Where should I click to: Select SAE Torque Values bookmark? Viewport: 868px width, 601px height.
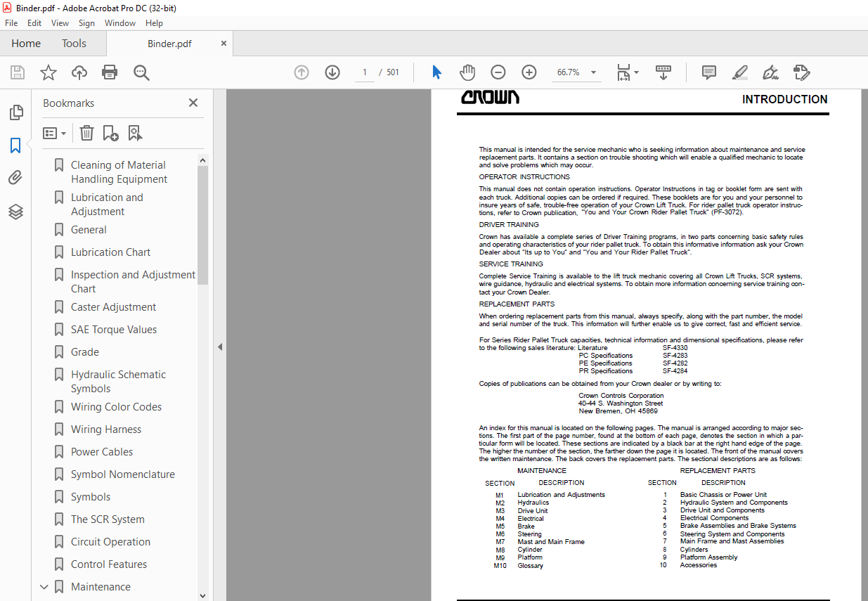point(114,330)
